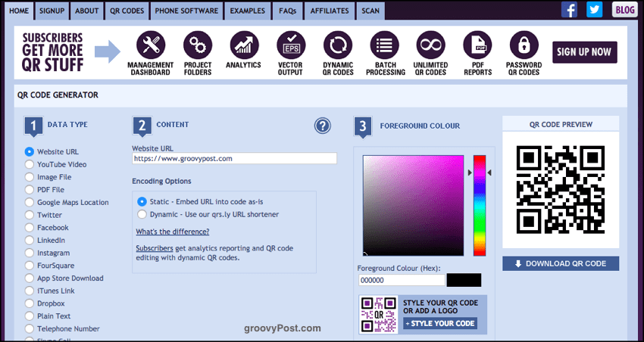Image resolution: width=644 pixels, height=342 pixels.
Task: Click the Project Folders gears icon
Action: click(x=198, y=45)
